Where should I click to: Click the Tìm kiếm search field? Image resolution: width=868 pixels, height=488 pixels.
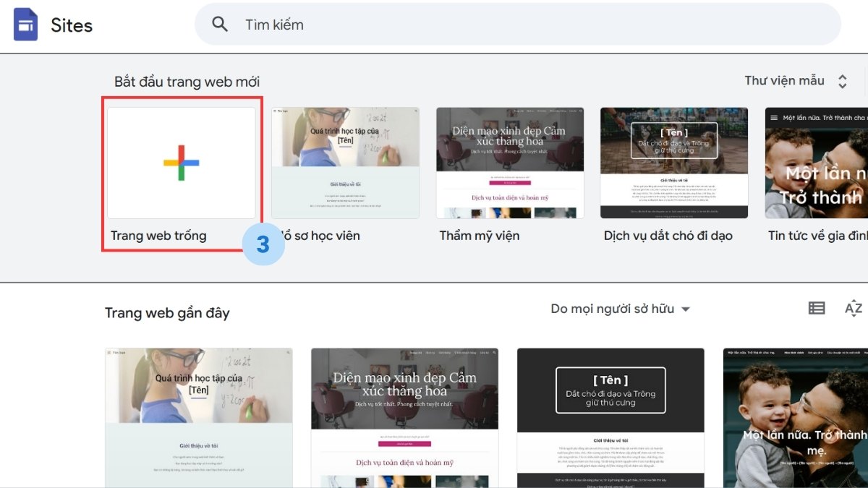pos(517,25)
